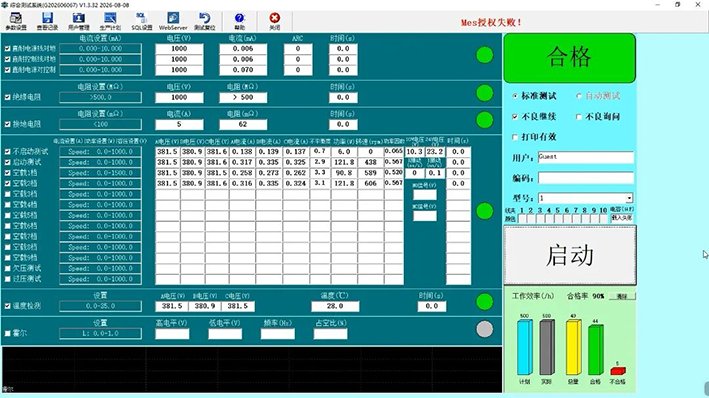Open 用户管理 user management icon
Image resolution: width=709 pixels, height=398 pixels.
pos(79,21)
